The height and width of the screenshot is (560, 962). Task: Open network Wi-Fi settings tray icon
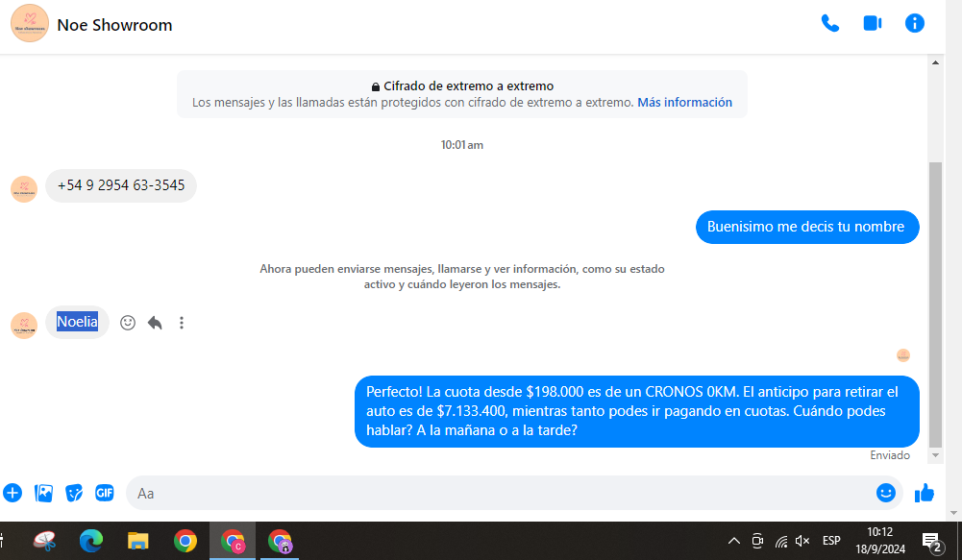coord(781,541)
